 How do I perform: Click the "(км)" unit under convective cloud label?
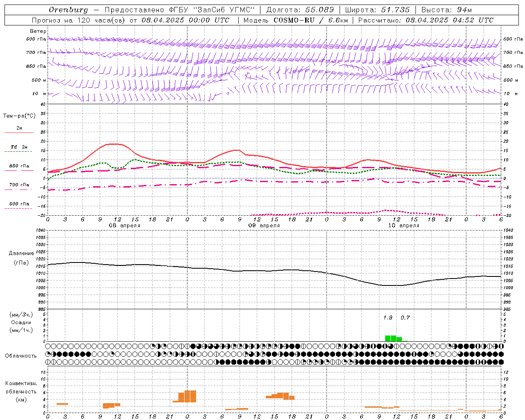click(21, 399)
